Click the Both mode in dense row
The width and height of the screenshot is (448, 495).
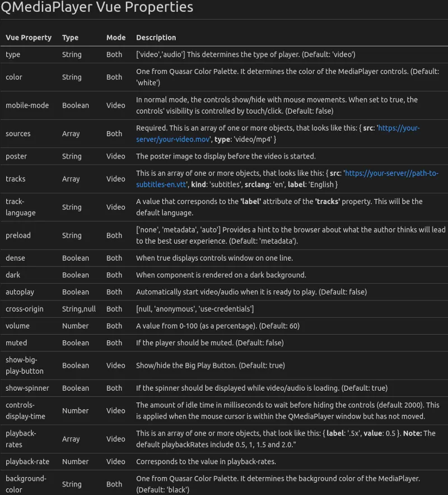click(x=114, y=258)
